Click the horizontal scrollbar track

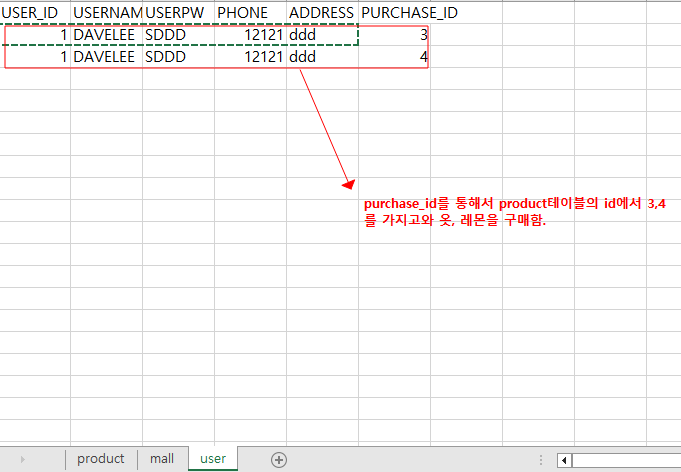(x=626, y=460)
